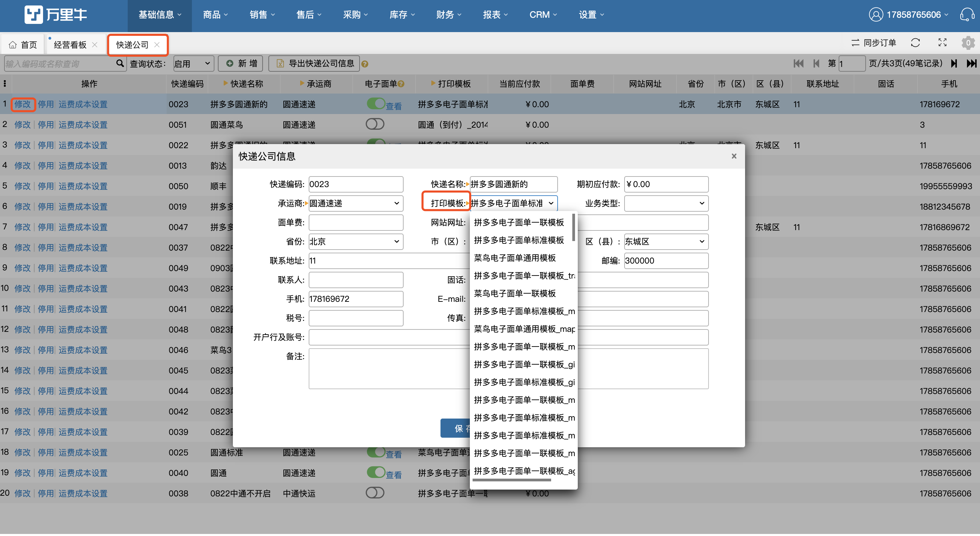
Task: Toggle 电子面单 switch for 圆通标准
Action: [376, 452]
